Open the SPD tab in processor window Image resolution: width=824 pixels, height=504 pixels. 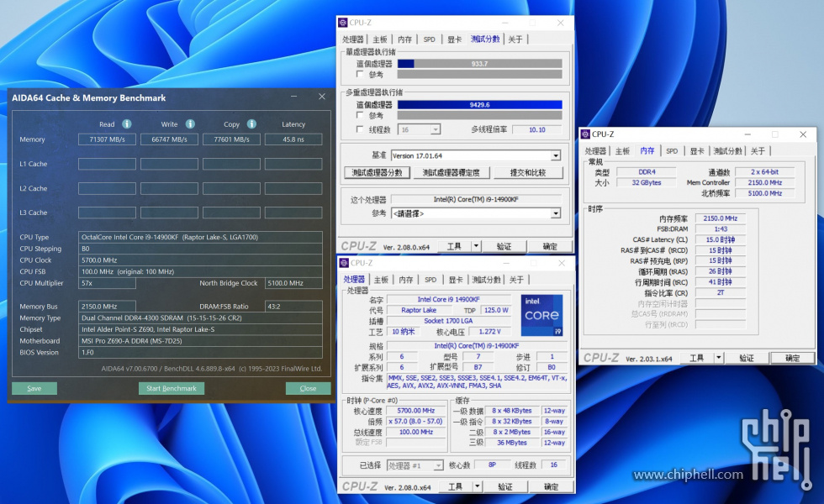pyautogui.click(x=430, y=280)
